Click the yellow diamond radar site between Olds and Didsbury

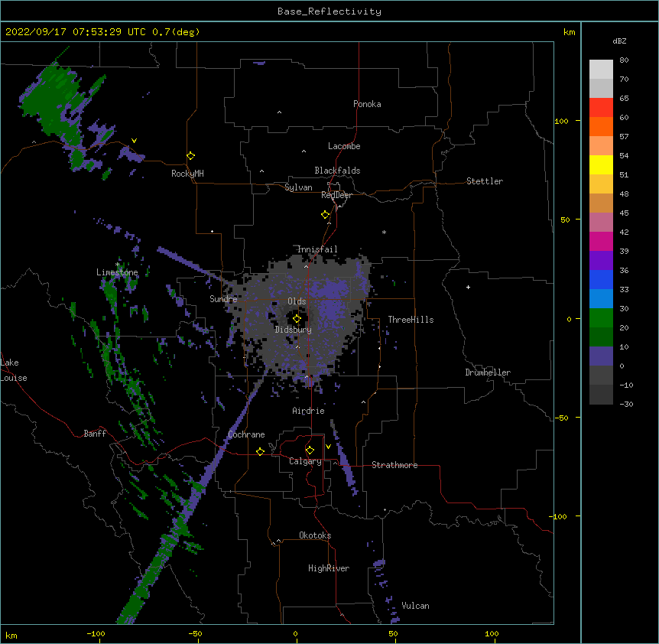click(297, 319)
